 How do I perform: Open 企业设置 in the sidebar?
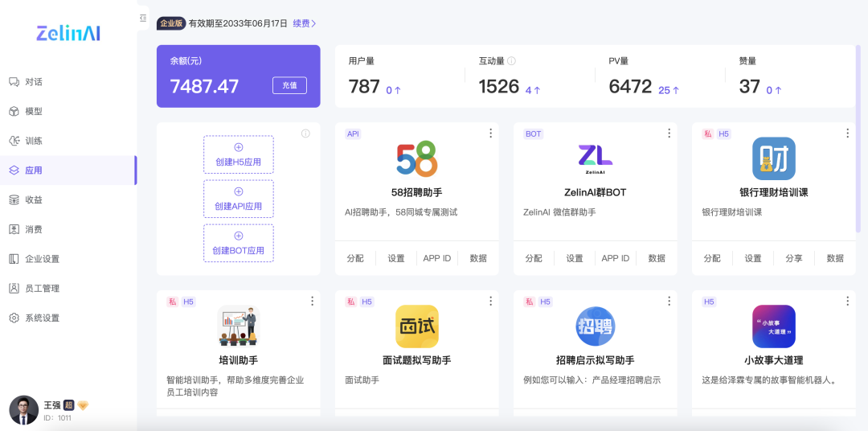tap(68, 259)
